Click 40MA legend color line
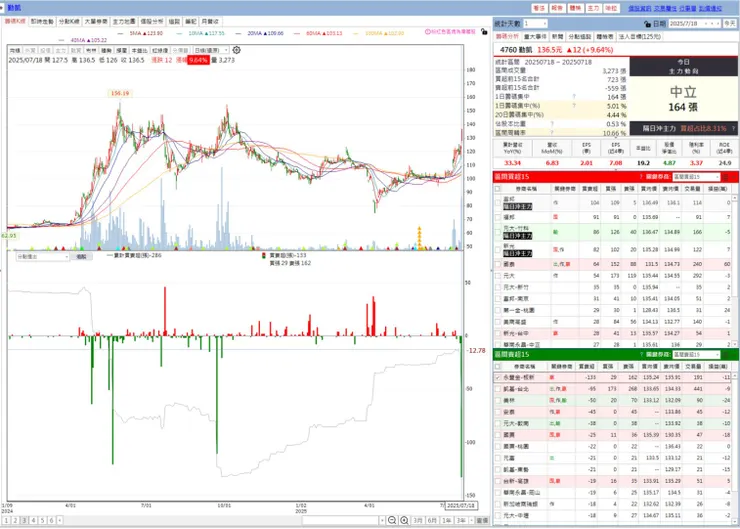The height and width of the screenshot is (529, 740). 62,41
